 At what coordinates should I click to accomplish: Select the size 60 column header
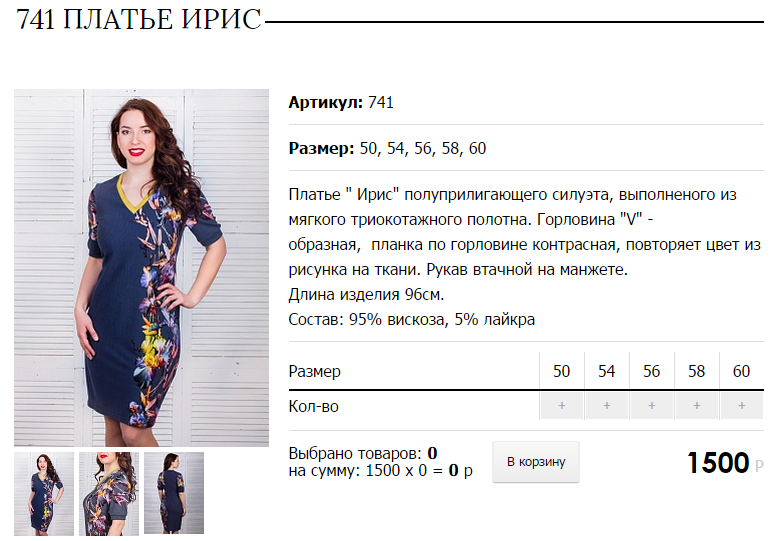[x=741, y=371]
